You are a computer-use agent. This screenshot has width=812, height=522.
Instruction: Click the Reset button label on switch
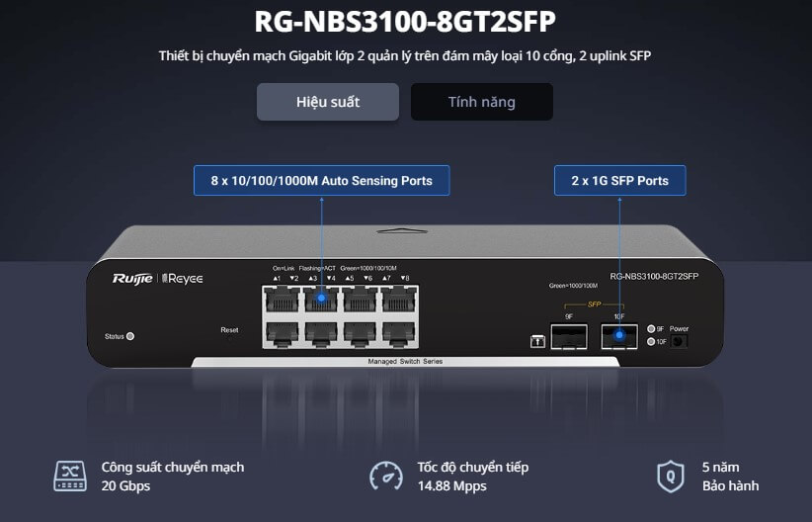(229, 329)
